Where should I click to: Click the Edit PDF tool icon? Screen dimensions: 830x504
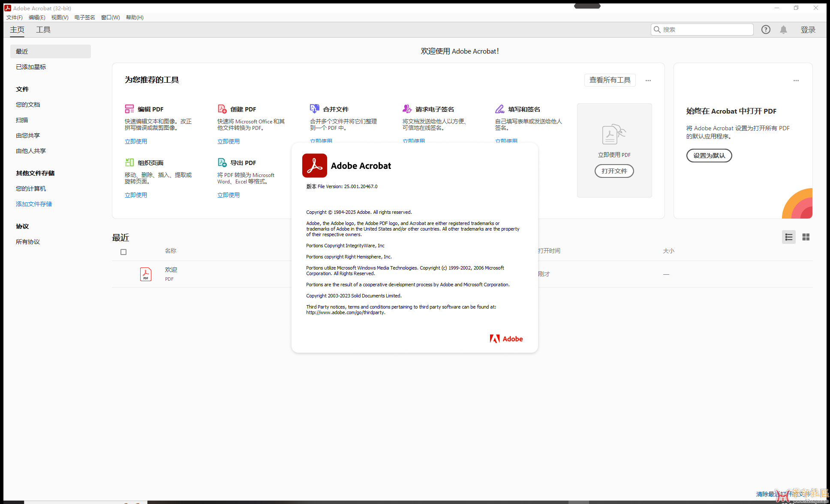click(x=129, y=109)
